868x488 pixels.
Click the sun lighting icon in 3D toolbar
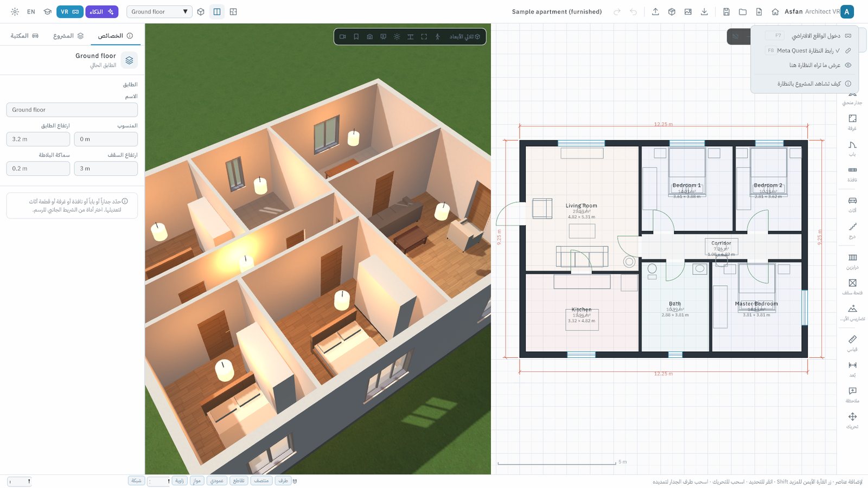pyautogui.click(x=397, y=37)
